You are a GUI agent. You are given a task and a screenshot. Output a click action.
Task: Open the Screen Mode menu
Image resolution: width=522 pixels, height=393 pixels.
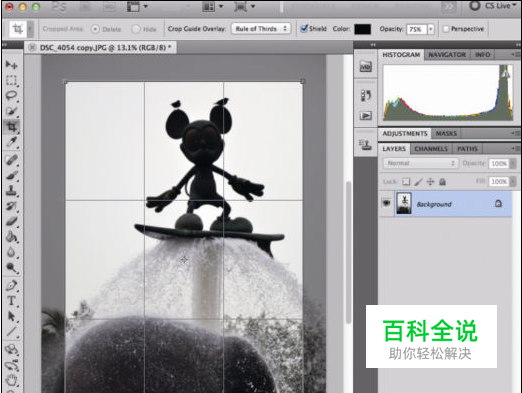244,6
